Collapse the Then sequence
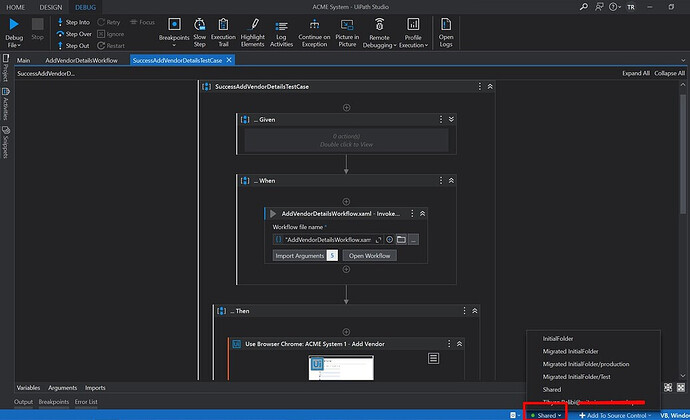Viewport: 690px width, 420px height. tap(475, 311)
